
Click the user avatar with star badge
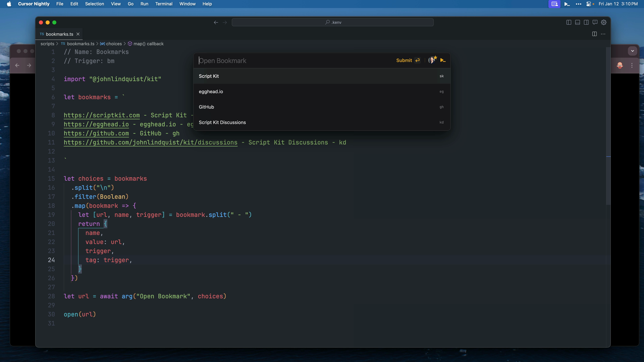click(433, 60)
